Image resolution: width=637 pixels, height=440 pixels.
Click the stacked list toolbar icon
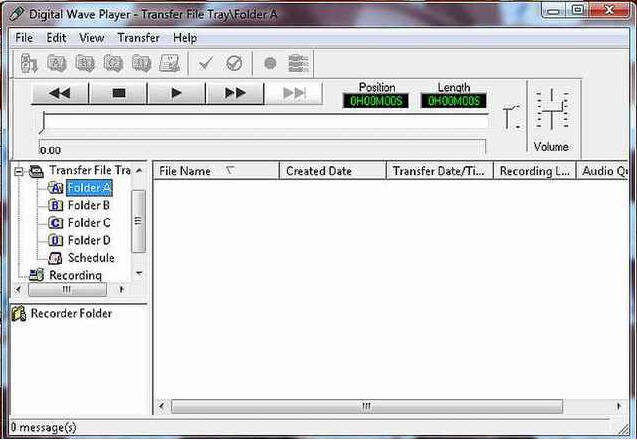coord(298,63)
